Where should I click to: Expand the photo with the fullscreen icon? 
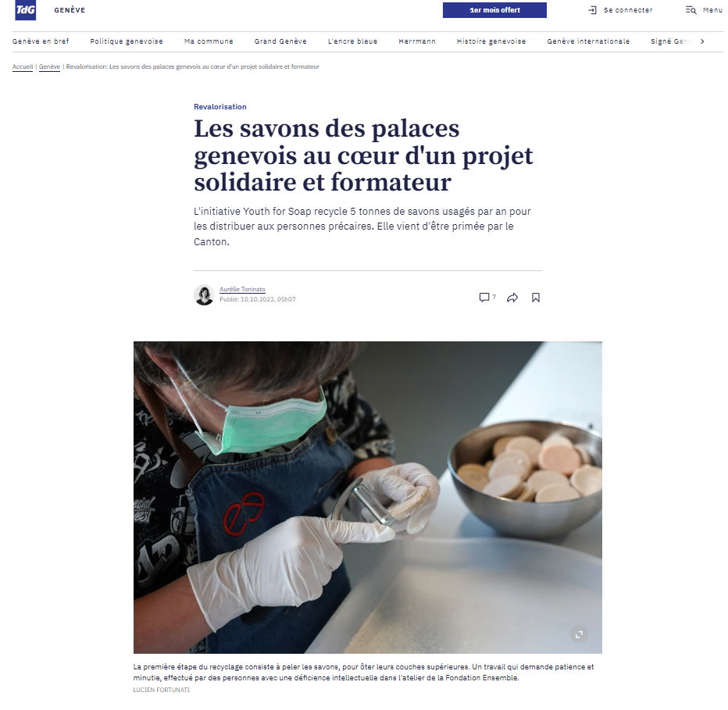coord(579,634)
